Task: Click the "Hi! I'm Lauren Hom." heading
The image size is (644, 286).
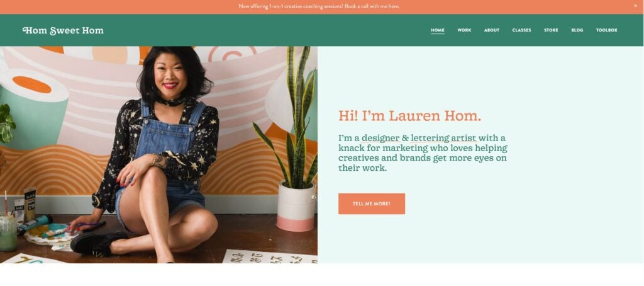Action: tap(409, 116)
